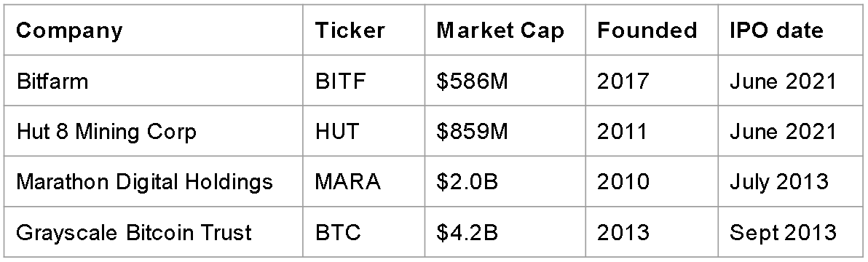Select the BITF ticker cell
This screenshot has height=262, width=868.
[x=363, y=80]
